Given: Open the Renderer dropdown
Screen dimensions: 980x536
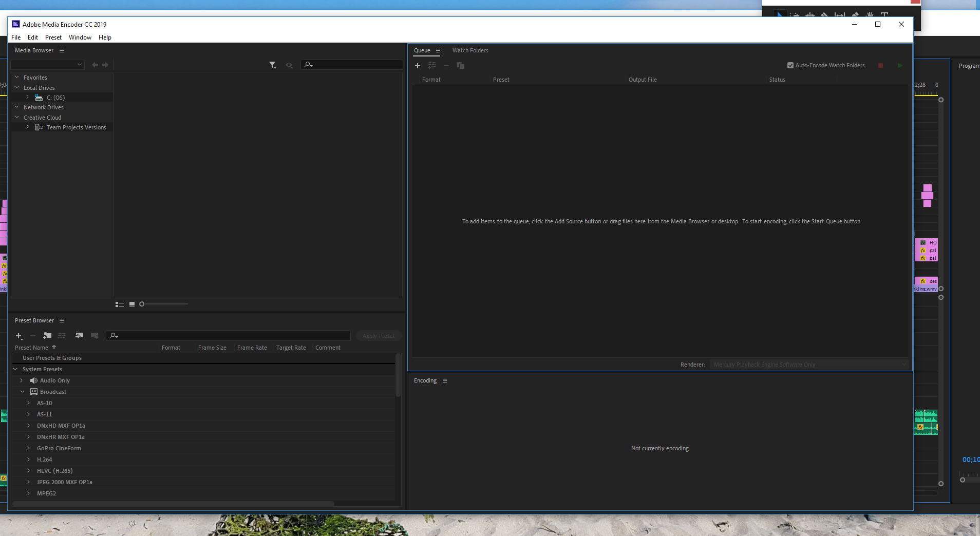Looking at the screenshot, I should point(809,365).
